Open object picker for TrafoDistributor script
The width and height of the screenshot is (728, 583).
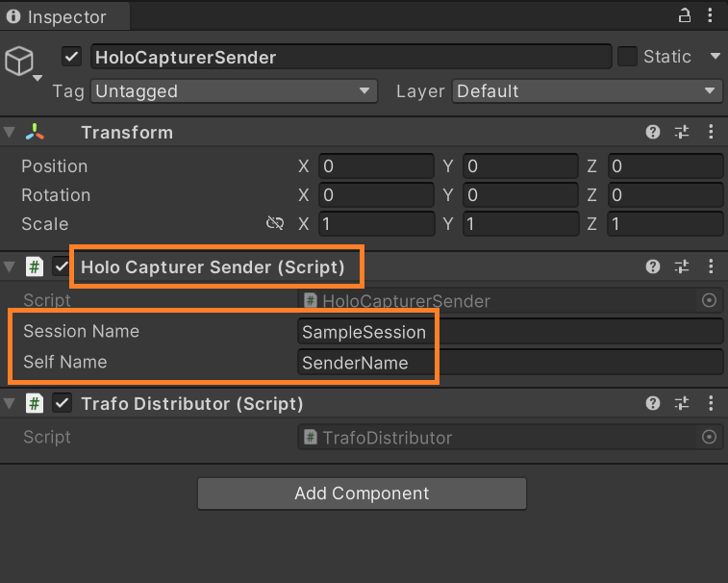710,438
